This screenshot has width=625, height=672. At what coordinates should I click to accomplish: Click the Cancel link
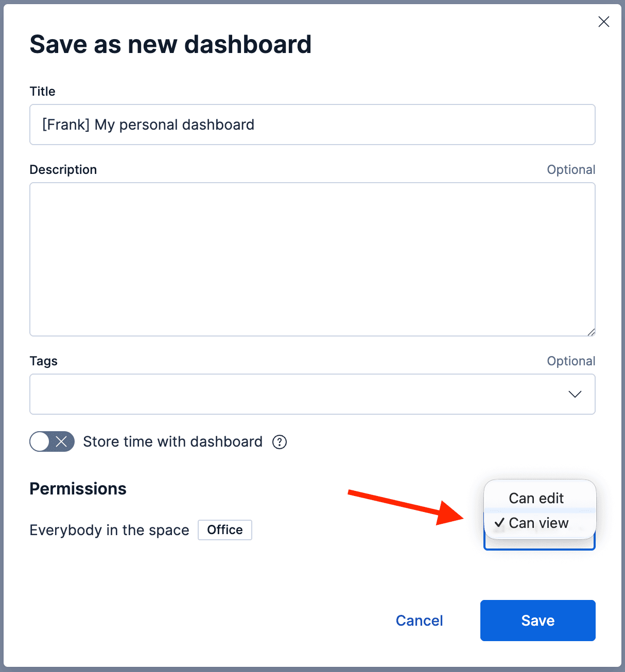(x=419, y=620)
